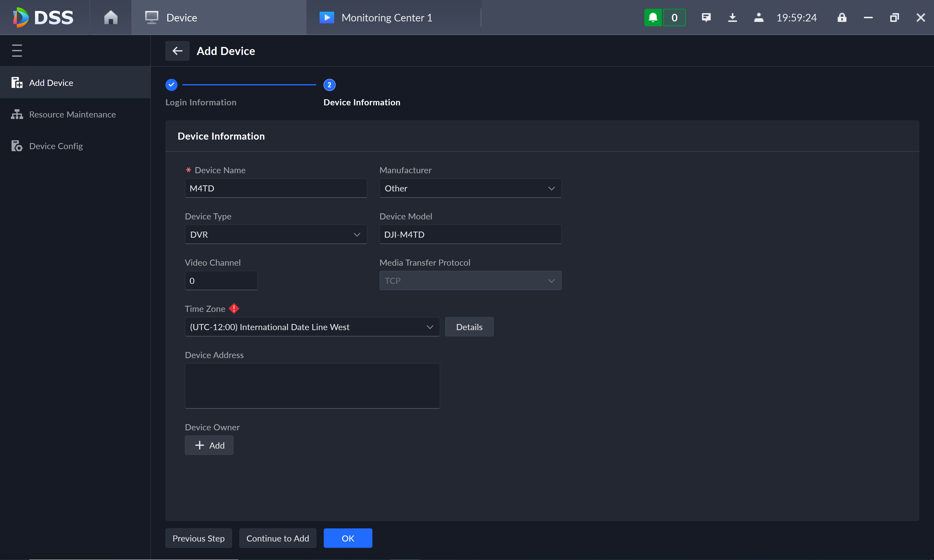
Task: Open the message notifications icon
Action: [x=706, y=17]
